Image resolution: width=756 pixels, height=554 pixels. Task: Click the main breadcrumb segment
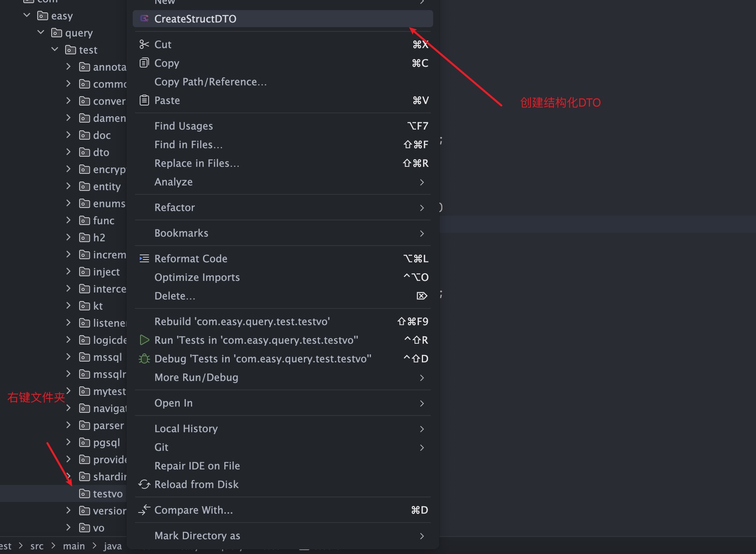click(74, 546)
